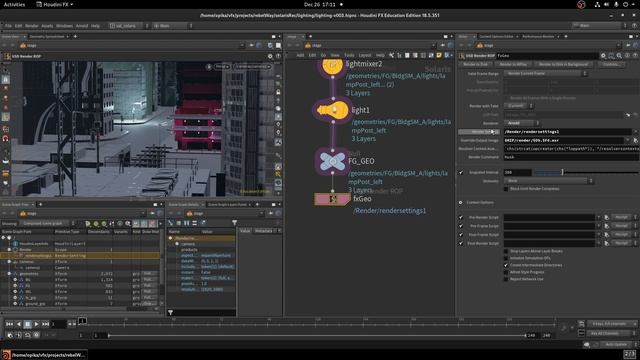Open the network editor Layout menu
The height and width of the screenshot is (360, 640).
(x=364, y=55)
